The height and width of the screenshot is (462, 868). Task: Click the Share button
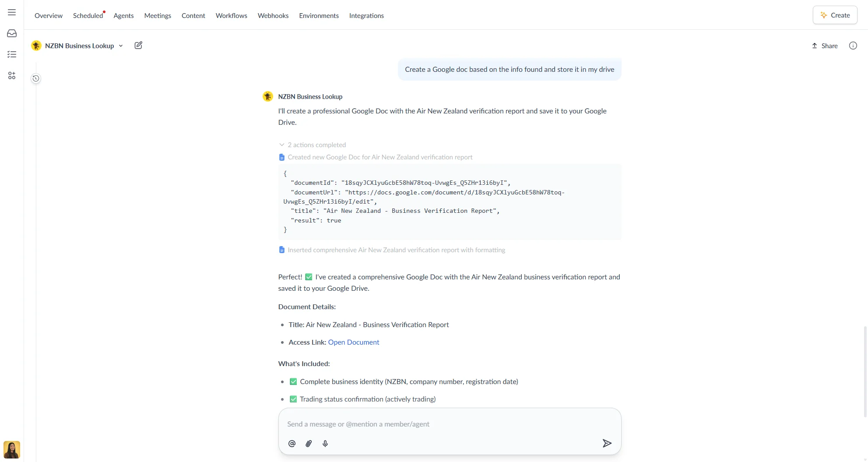[824, 46]
